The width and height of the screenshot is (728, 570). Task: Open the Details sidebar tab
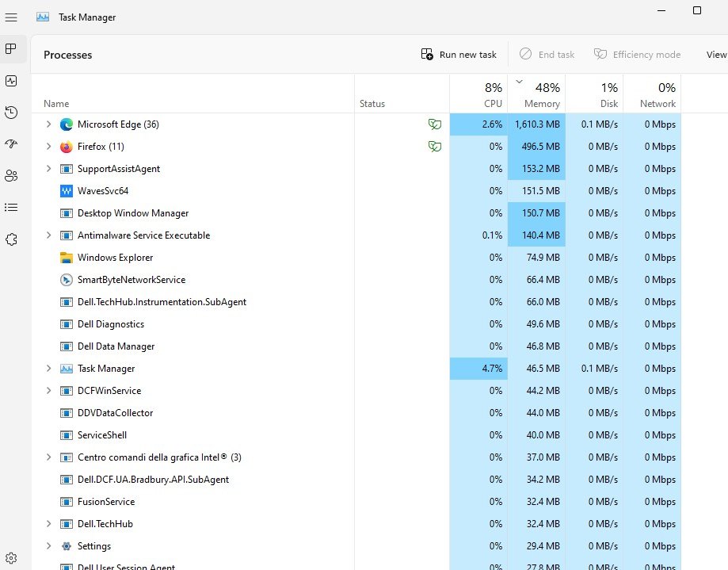pos(11,207)
